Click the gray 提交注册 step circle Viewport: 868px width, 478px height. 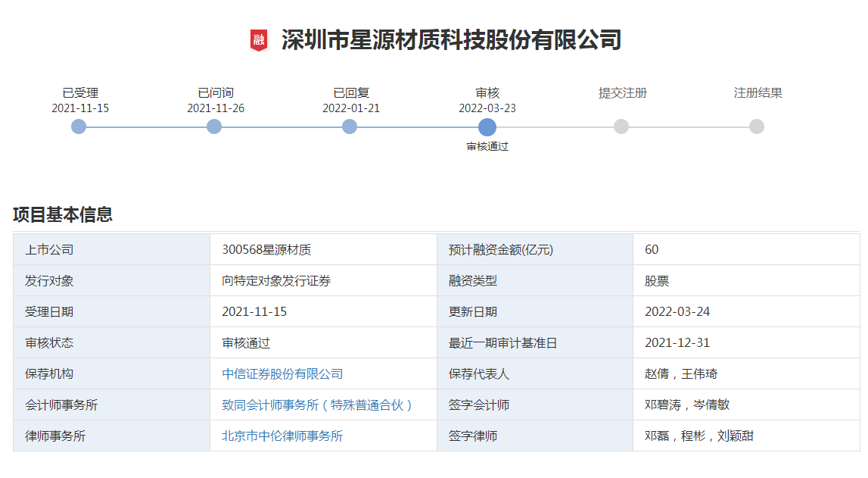[x=621, y=127]
